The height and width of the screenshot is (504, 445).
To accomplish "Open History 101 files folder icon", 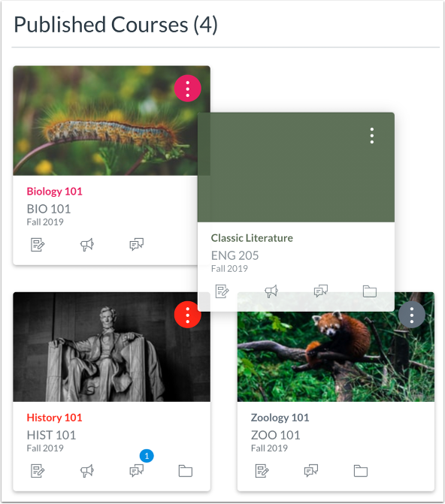I will (x=186, y=471).
